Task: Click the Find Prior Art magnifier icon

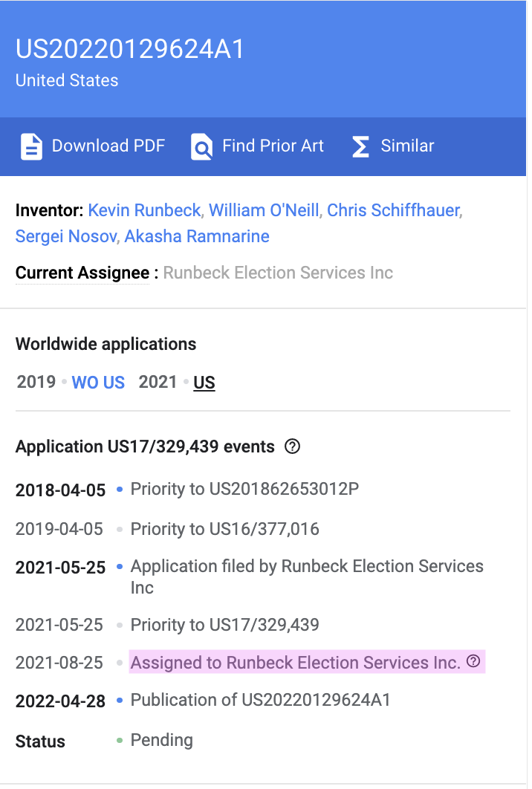Action: click(x=201, y=146)
